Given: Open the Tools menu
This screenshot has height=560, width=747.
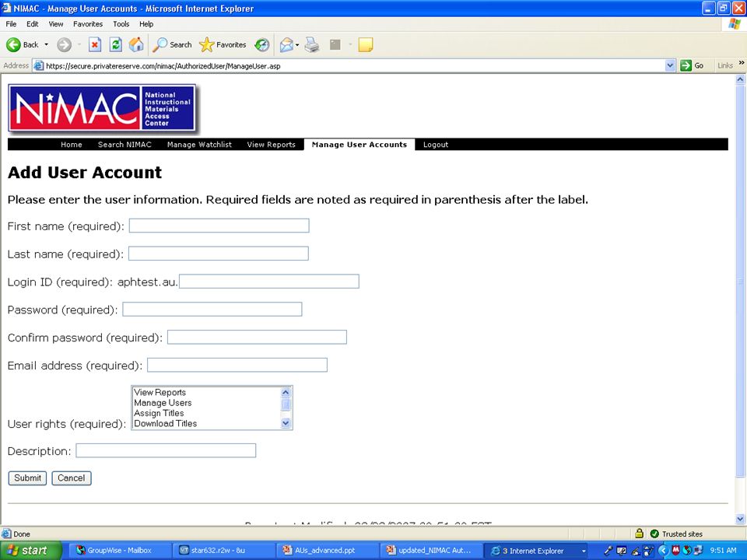Looking at the screenshot, I should tap(121, 24).
